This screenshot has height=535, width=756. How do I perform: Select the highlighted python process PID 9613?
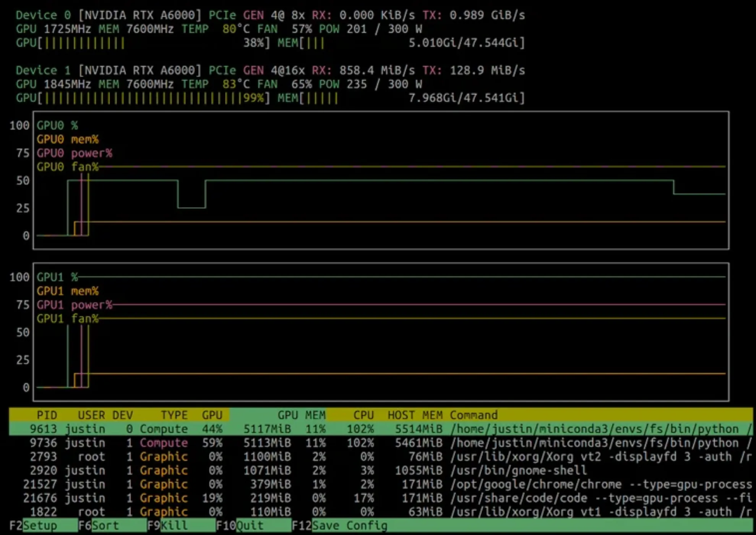tap(229, 429)
